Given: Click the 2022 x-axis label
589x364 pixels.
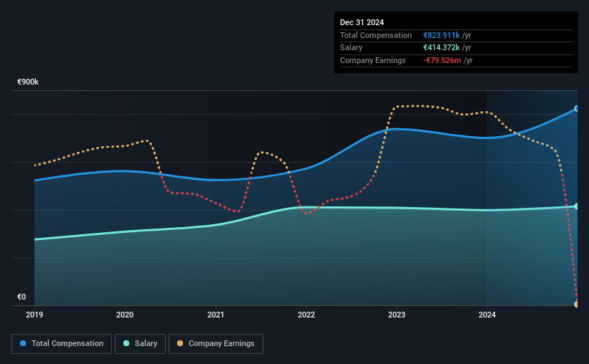Looking at the screenshot, I should pyautogui.click(x=306, y=315).
